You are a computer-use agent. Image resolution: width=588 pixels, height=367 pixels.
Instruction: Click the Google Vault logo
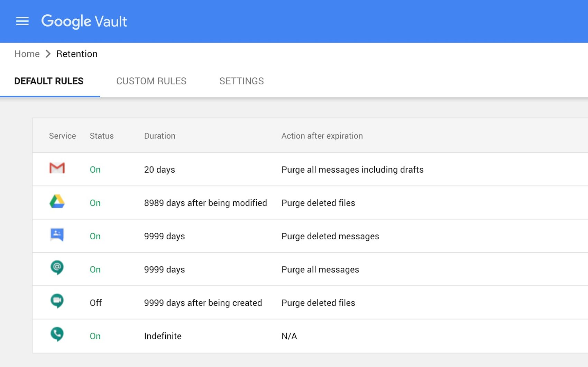point(84,21)
